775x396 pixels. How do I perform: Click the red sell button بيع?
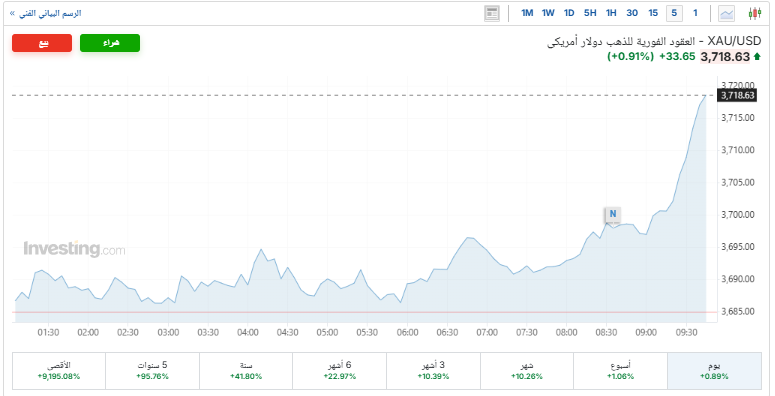[x=42, y=43]
